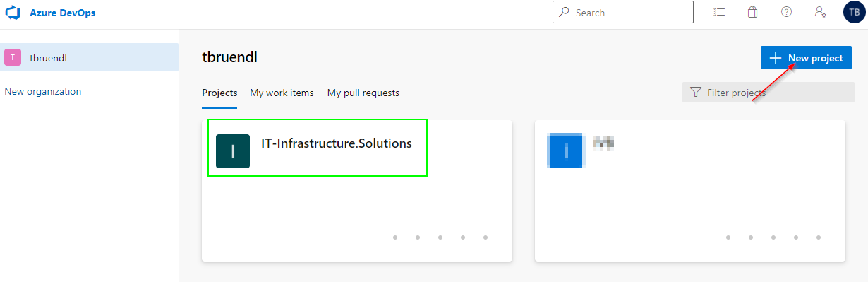Open the TB account avatar menu
868x282 pixels.
click(855, 12)
